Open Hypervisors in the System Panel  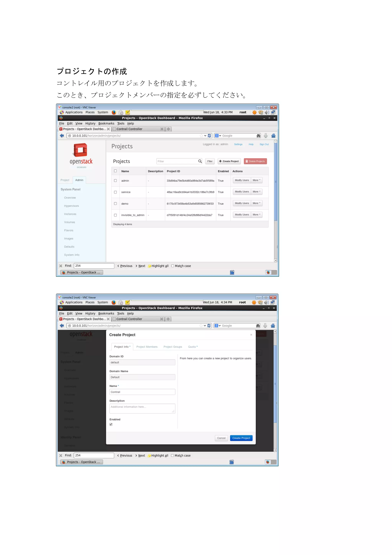71,206
